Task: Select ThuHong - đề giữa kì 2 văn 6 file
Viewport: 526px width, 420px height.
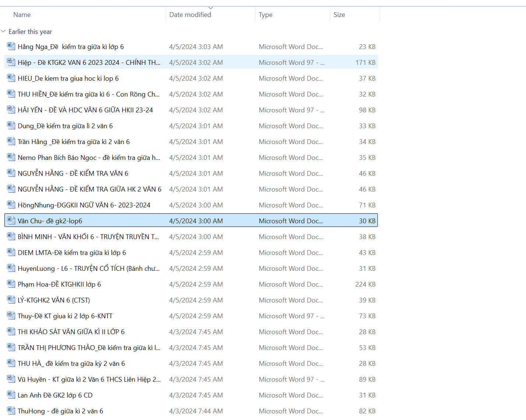Action: pyautogui.click(x=60, y=411)
